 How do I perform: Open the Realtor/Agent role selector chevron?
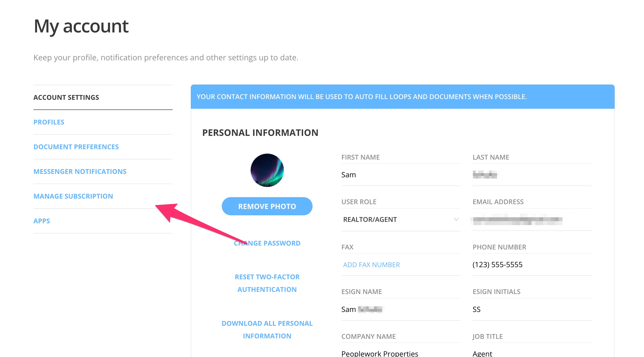click(x=457, y=219)
